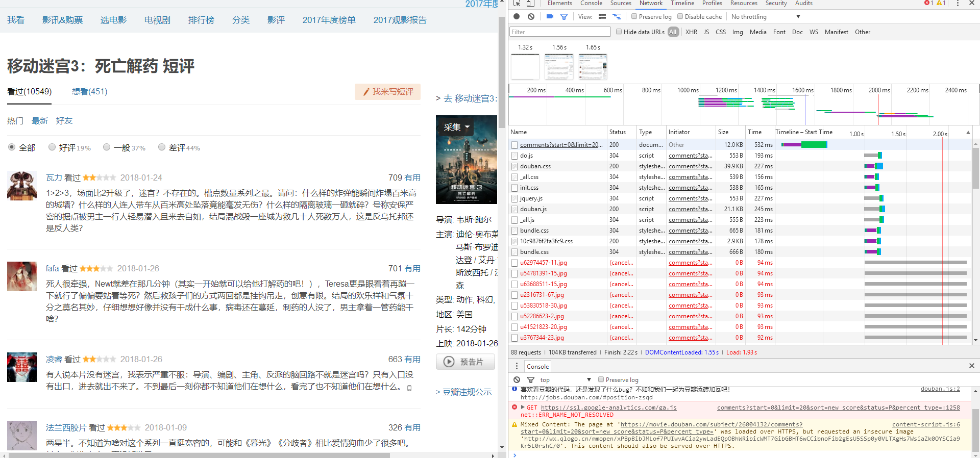This screenshot has height=458, width=980.
Task: Open 排行榜 in site navigation
Action: 201,20
